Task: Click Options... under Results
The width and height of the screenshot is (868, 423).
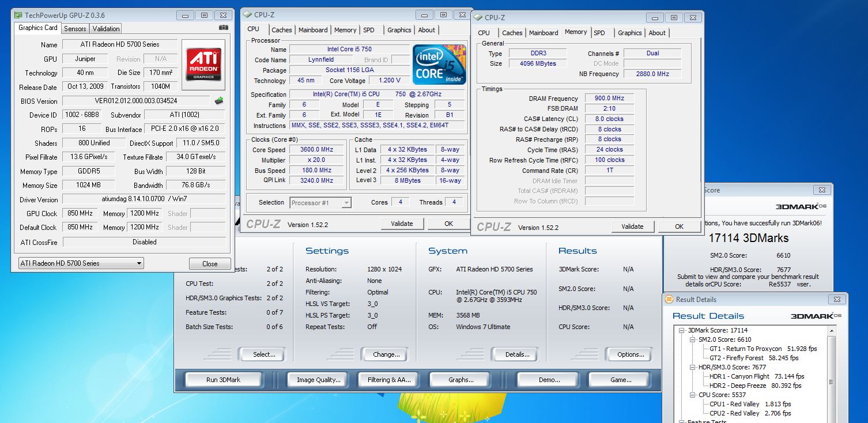Action: click(x=631, y=354)
